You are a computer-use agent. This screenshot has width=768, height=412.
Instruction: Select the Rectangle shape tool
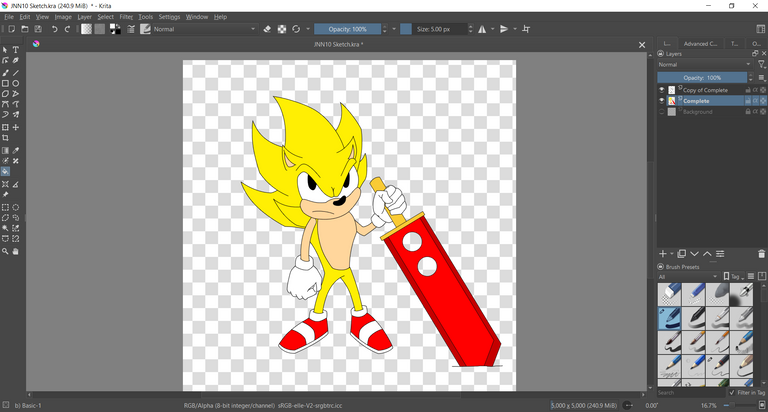[x=5, y=83]
